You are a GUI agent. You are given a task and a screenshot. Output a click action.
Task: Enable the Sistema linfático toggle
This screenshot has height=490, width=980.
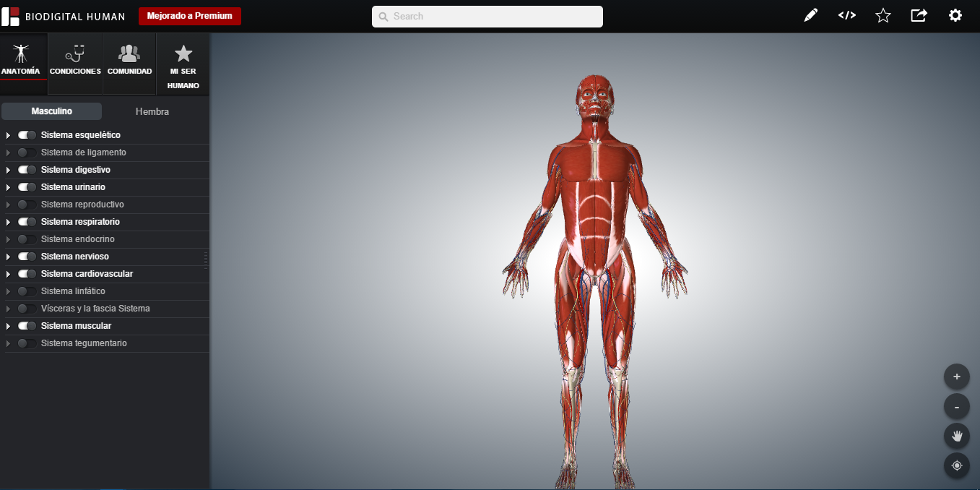click(x=27, y=291)
